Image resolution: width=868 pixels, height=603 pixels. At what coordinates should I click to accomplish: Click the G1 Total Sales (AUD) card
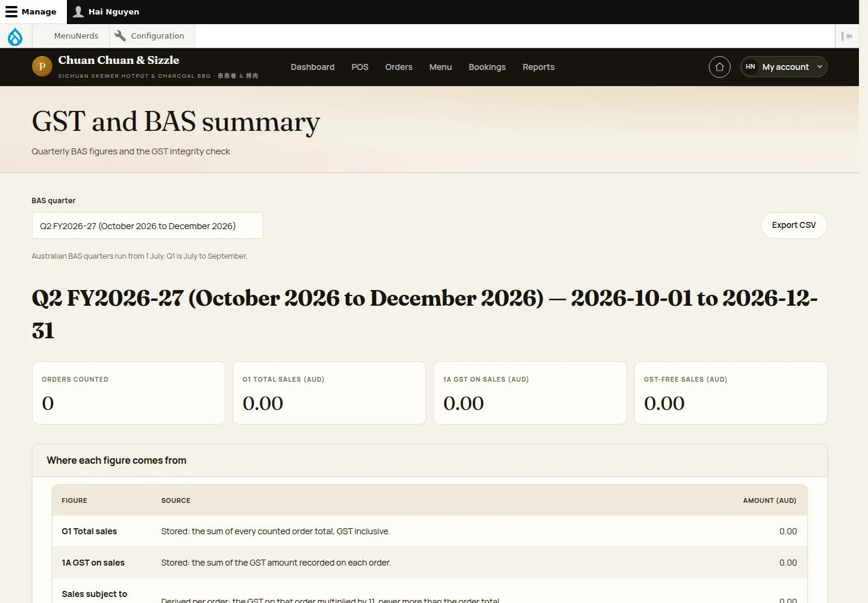tap(329, 393)
